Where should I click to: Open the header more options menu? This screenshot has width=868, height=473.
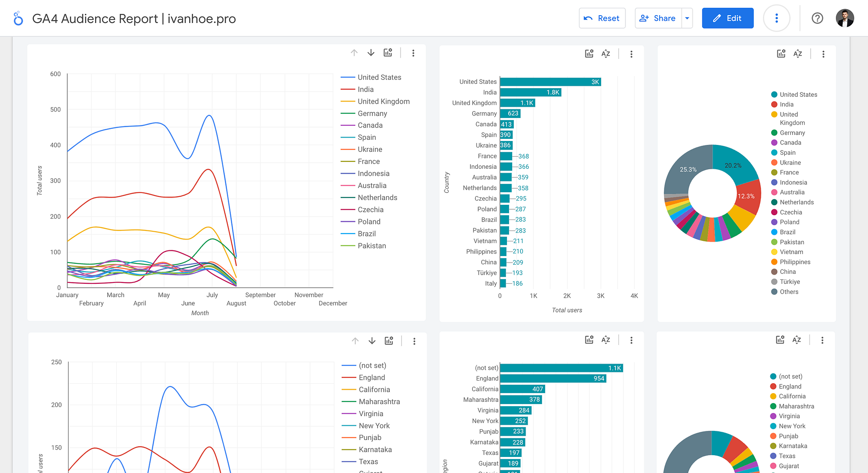point(776,18)
